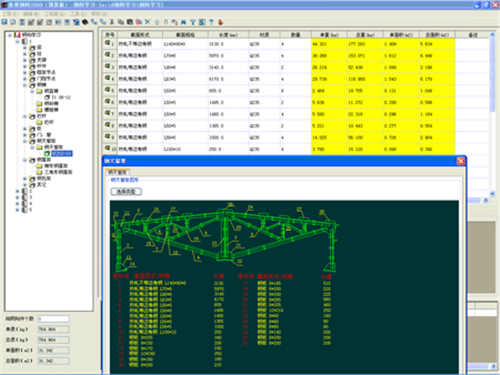Screen dimensions: 500x375
Task: Click the binoculars find icon
Action: point(184,22)
